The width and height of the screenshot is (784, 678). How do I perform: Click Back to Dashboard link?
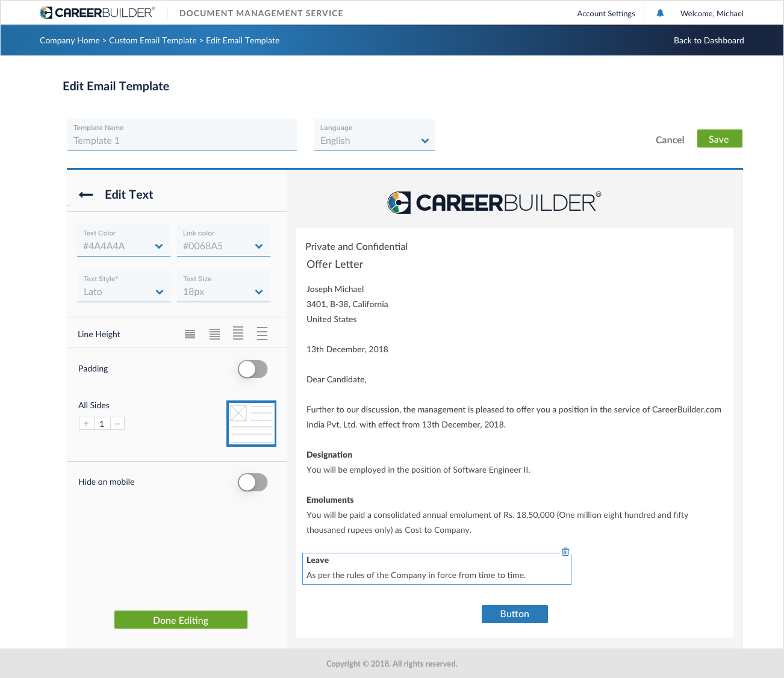(x=709, y=40)
